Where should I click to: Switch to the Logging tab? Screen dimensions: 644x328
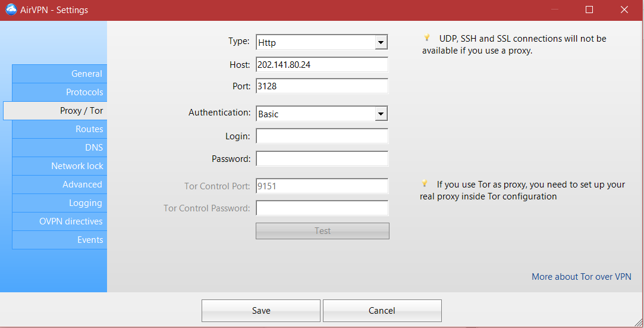click(59, 203)
